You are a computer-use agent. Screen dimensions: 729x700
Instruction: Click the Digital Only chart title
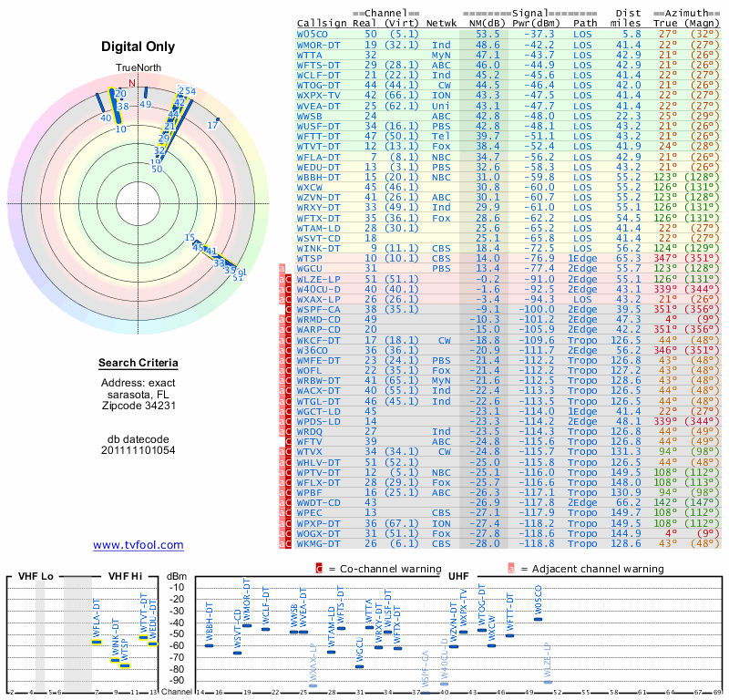tap(139, 46)
